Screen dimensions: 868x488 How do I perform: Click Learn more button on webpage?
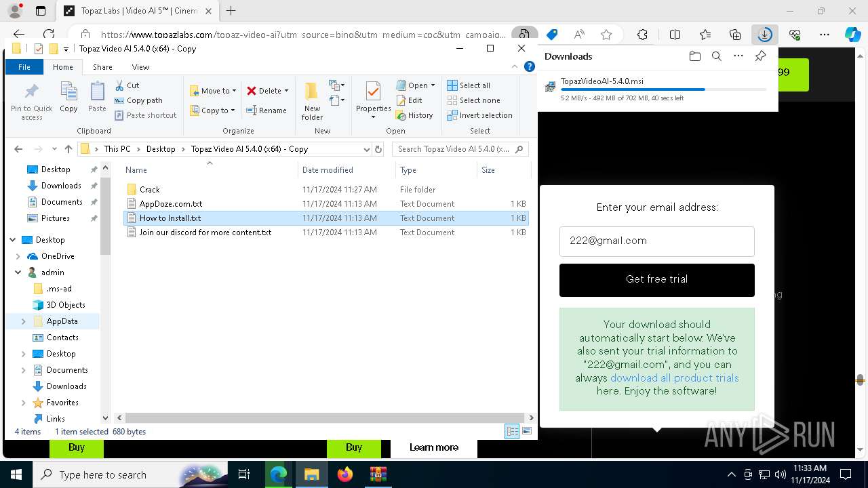[x=434, y=447]
